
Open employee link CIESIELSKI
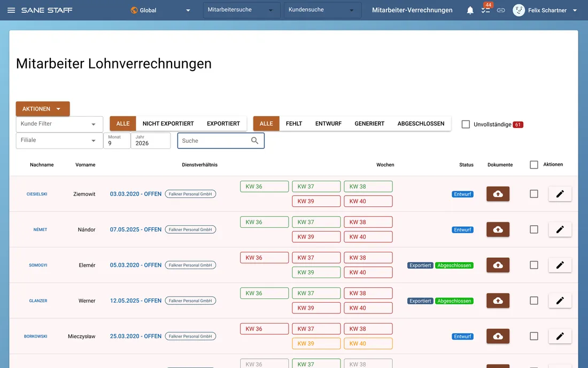tap(37, 194)
